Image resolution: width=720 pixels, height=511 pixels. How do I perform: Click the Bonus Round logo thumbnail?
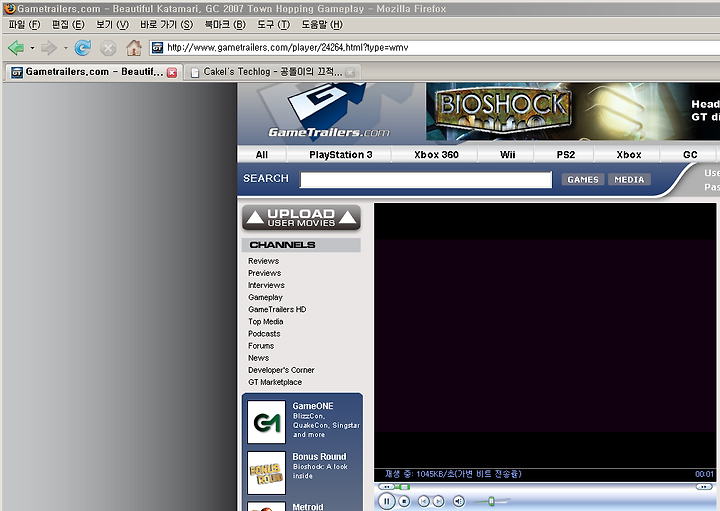pyautogui.click(x=266, y=473)
